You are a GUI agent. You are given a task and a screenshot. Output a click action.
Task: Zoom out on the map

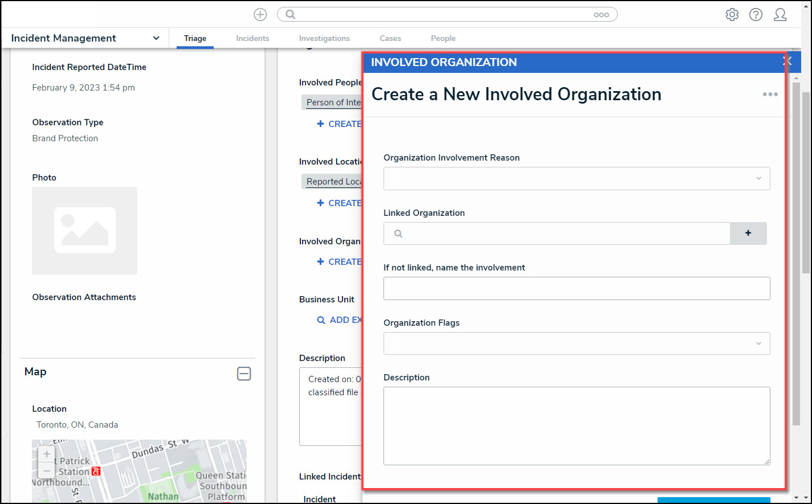pyautogui.click(x=47, y=470)
